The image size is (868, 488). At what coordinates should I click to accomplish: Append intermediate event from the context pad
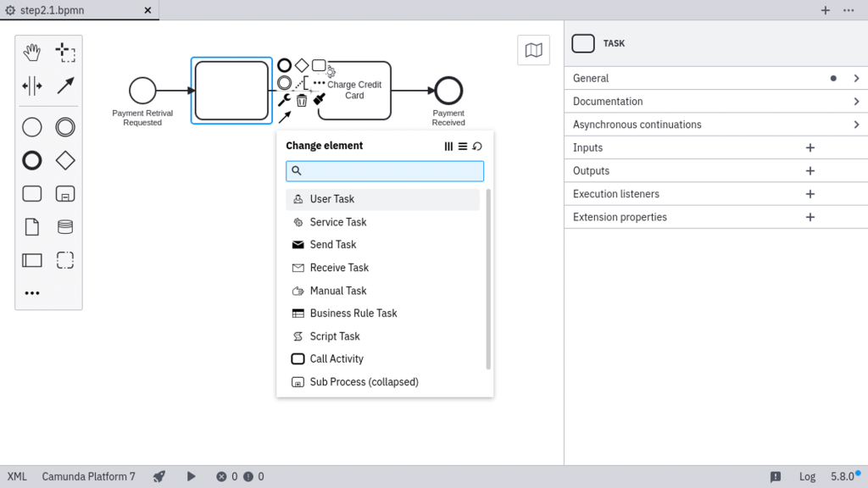click(284, 82)
